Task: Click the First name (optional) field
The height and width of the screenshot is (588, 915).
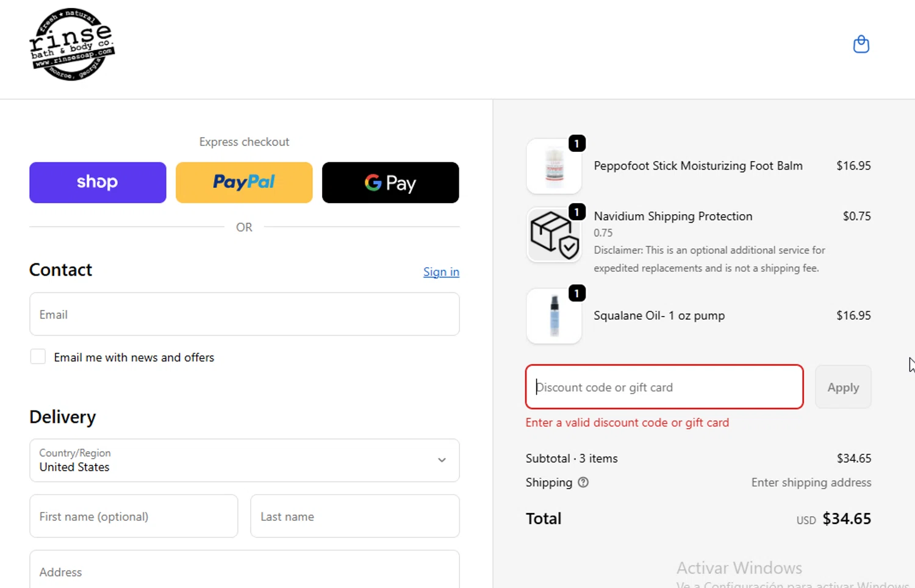Action: click(134, 516)
